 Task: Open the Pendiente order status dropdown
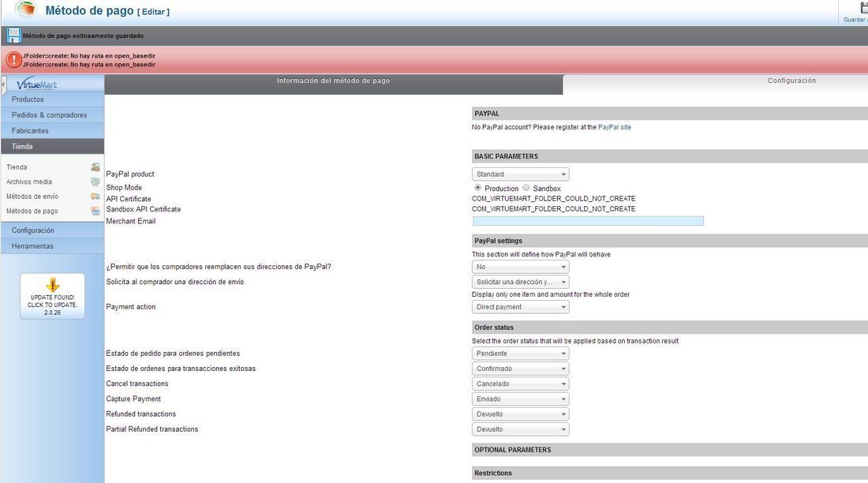(520, 354)
